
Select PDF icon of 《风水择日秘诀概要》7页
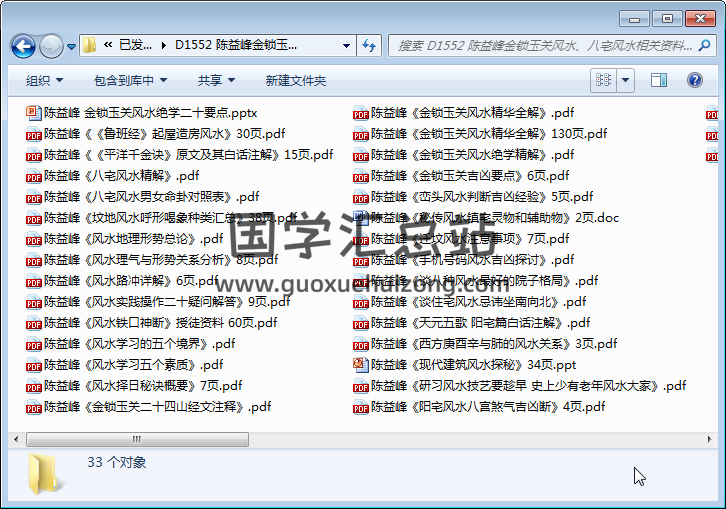[x=33, y=386]
